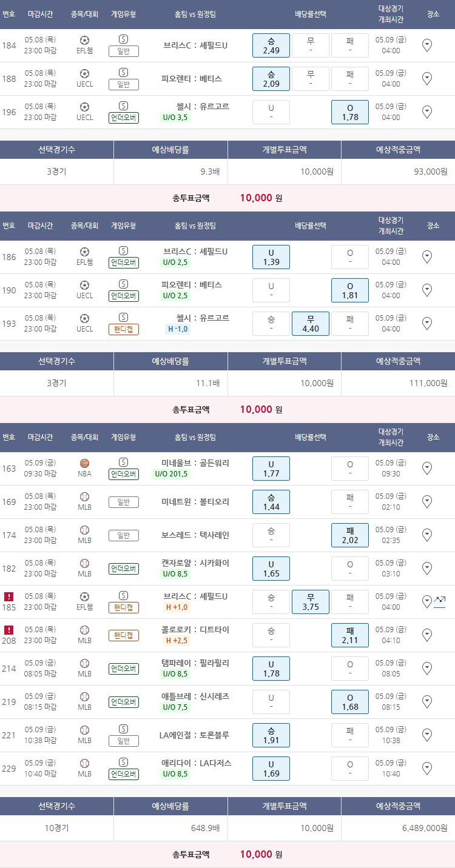Click the location pin for match 184

pyautogui.click(x=426, y=45)
